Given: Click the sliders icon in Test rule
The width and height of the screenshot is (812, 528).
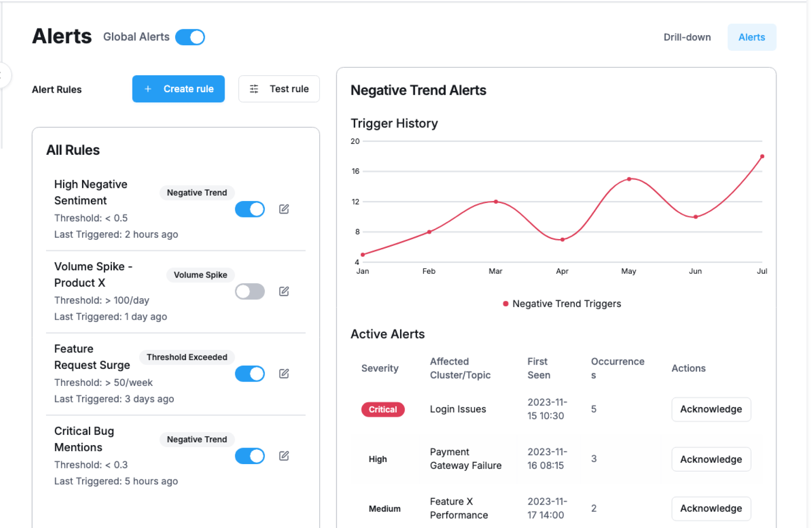Looking at the screenshot, I should [x=254, y=89].
